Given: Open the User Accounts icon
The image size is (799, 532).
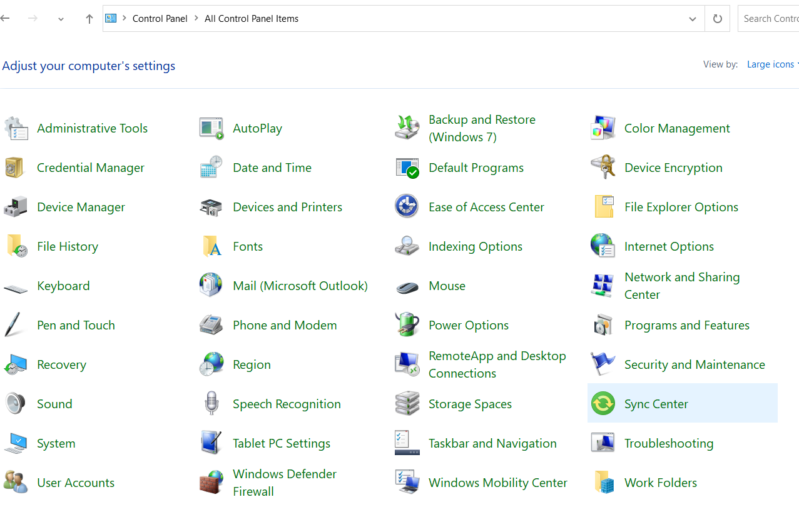Looking at the screenshot, I should click(x=16, y=483).
